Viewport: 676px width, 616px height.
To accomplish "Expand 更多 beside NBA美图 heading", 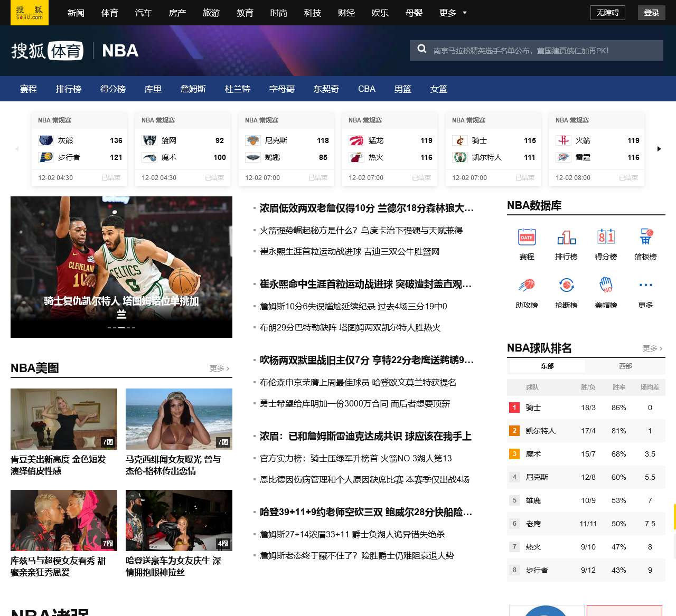I will (x=219, y=368).
